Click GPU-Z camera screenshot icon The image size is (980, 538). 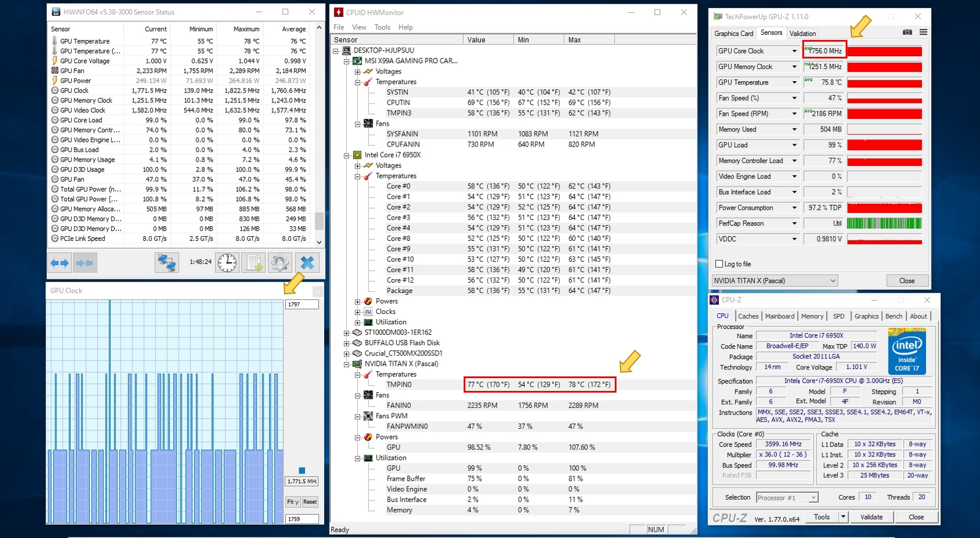907,32
